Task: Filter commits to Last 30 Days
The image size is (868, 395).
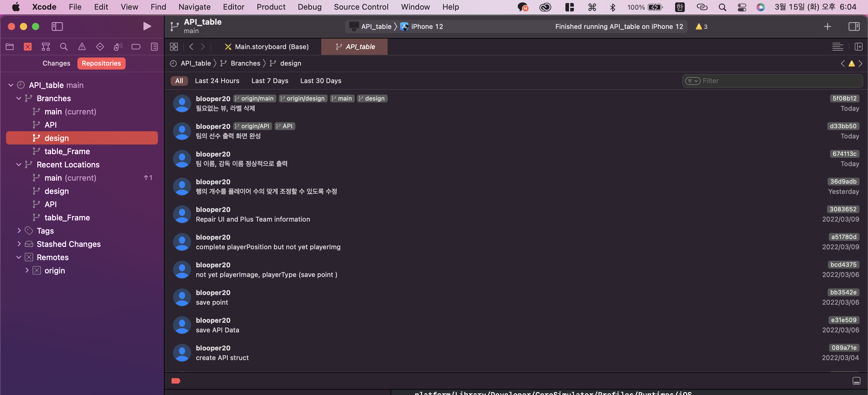Action: [320, 81]
